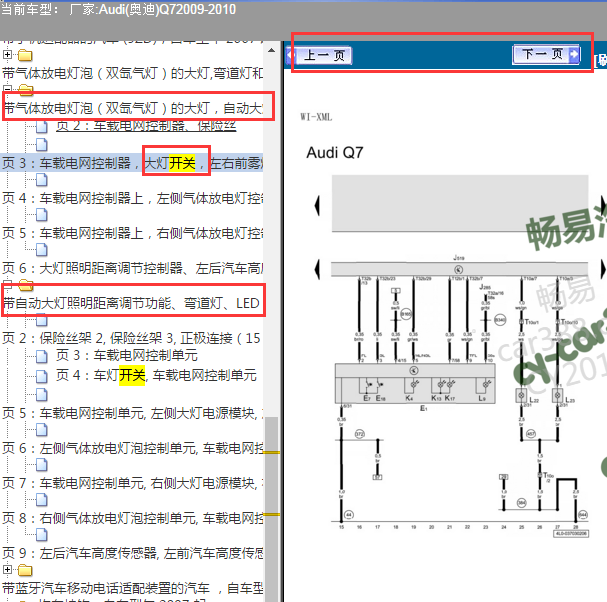Click page icon directly above 页 2 : 保险丝架 2
Image resolution: width=607 pixels, height=602 pixels.
click(x=42, y=321)
